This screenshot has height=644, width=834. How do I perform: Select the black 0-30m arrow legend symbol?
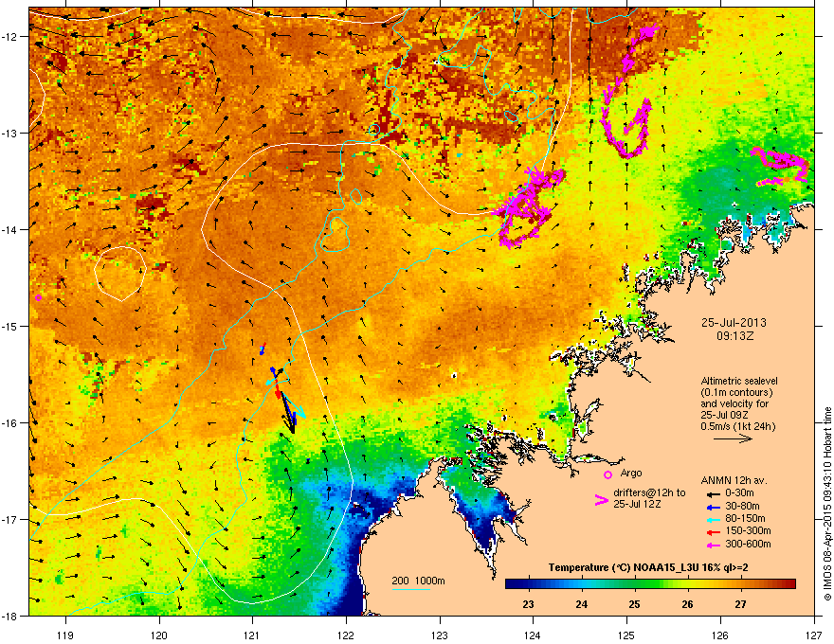pos(714,493)
